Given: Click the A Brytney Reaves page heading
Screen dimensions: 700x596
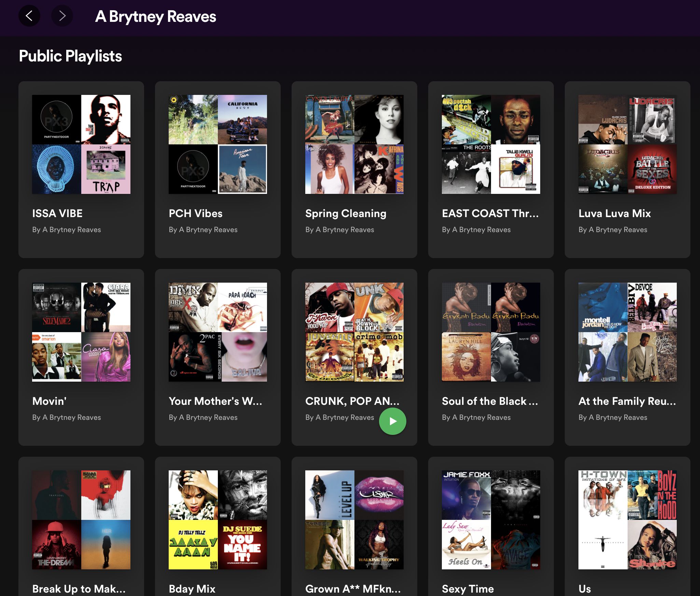Looking at the screenshot, I should coord(156,16).
